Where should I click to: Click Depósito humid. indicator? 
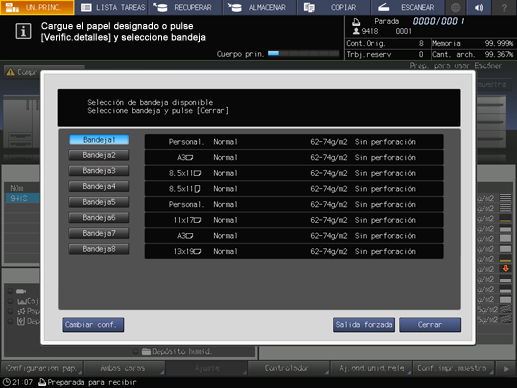(172, 351)
